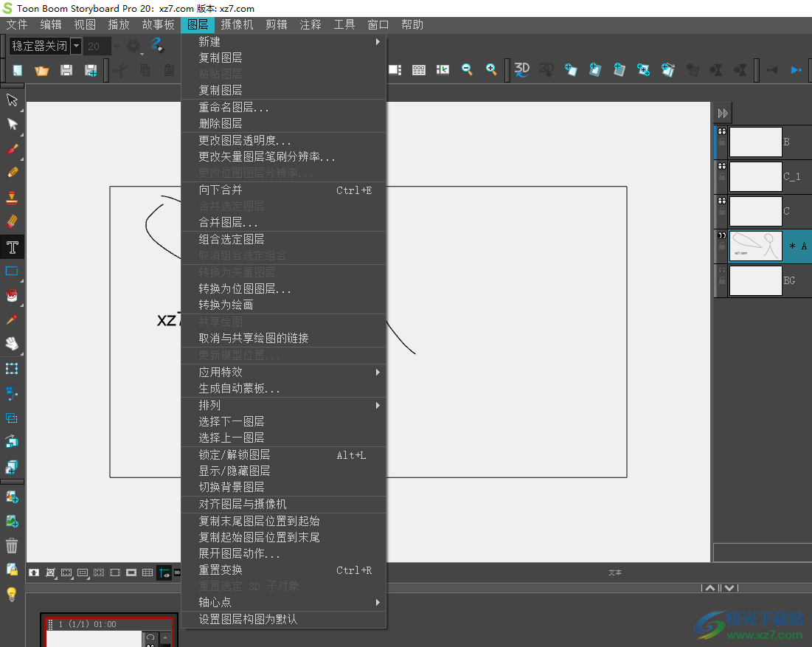812x647 pixels.
Task: Toggle the camera mask button under stage
Action: point(131,572)
